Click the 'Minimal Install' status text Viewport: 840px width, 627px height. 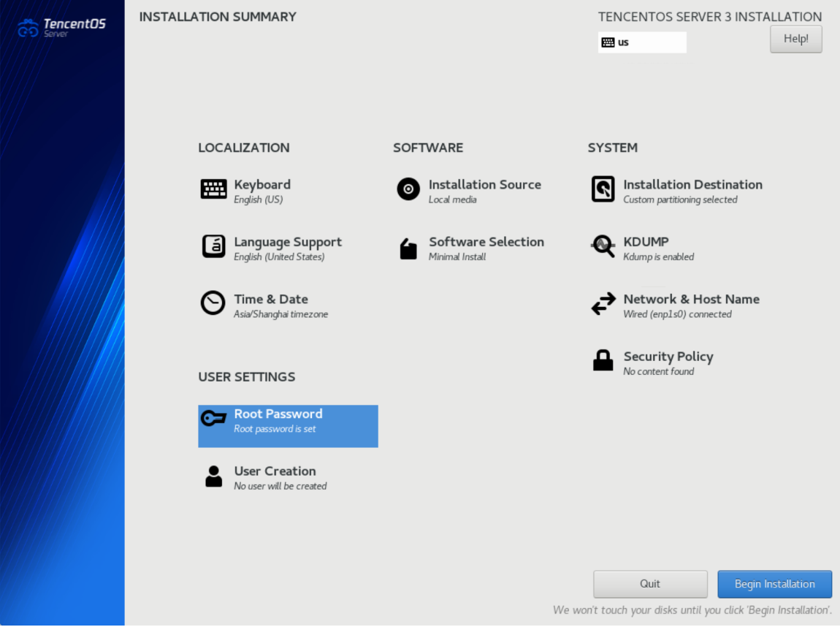coord(457,257)
